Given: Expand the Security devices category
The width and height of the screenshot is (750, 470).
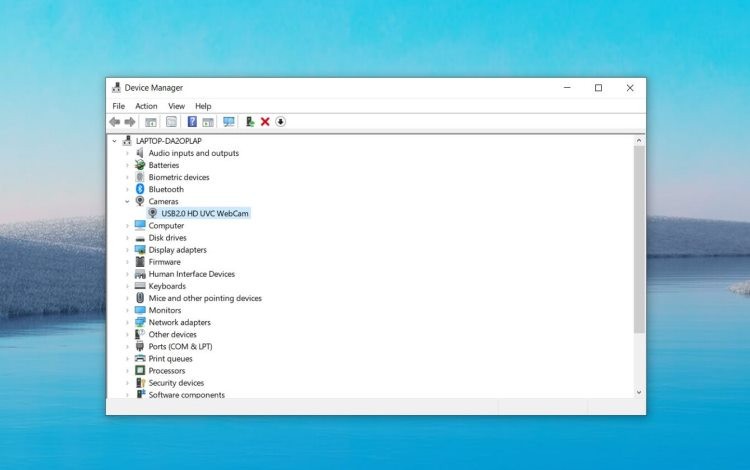Looking at the screenshot, I should (x=127, y=383).
